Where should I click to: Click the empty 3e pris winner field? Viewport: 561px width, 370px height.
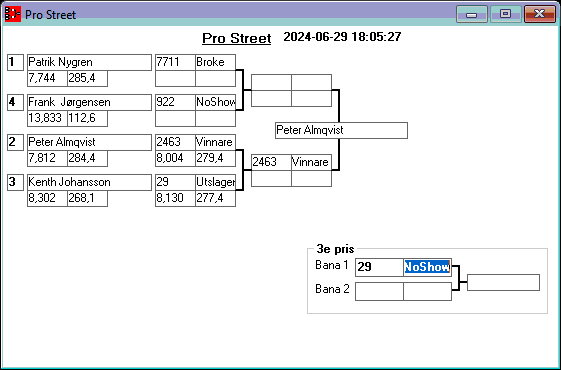503,283
